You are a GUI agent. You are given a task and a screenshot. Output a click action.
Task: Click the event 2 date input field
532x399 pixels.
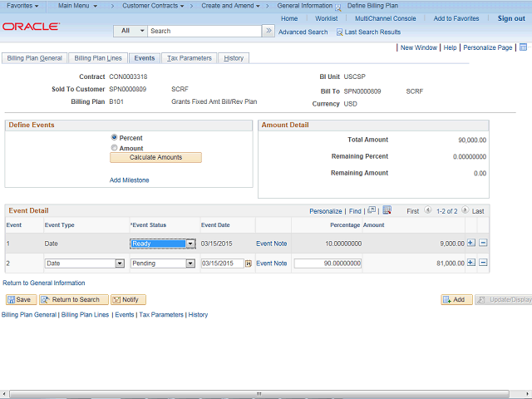pos(223,264)
